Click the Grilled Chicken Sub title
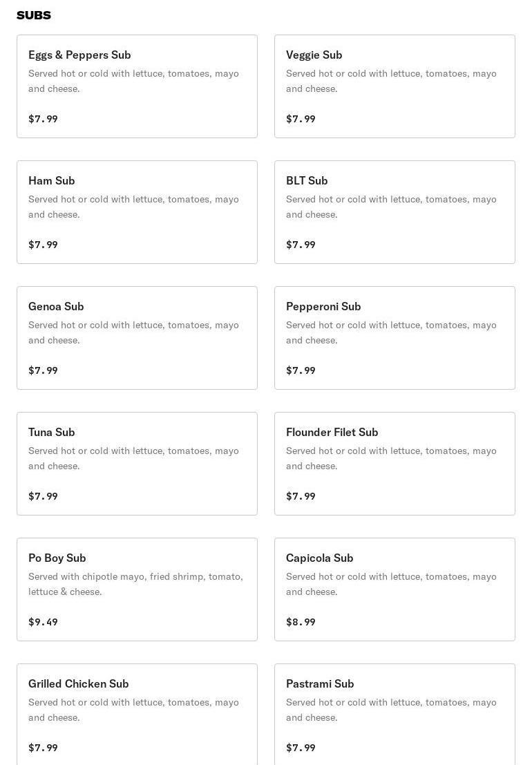The height and width of the screenshot is (765, 532). (78, 683)
